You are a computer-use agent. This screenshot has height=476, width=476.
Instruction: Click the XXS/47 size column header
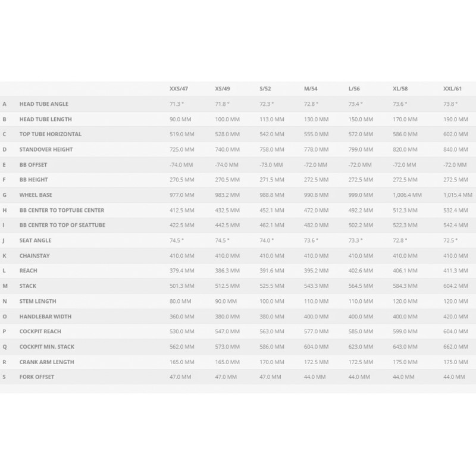(x=179, y=89)
